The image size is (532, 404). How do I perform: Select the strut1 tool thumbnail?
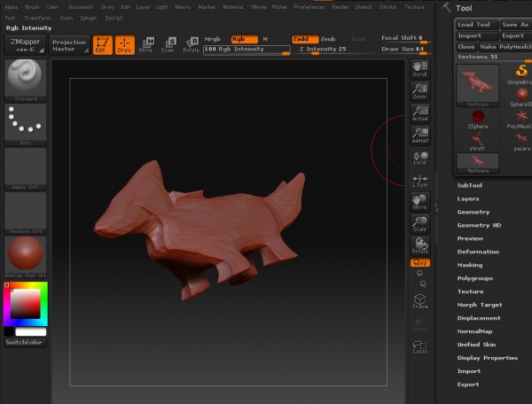click(477, 141)
